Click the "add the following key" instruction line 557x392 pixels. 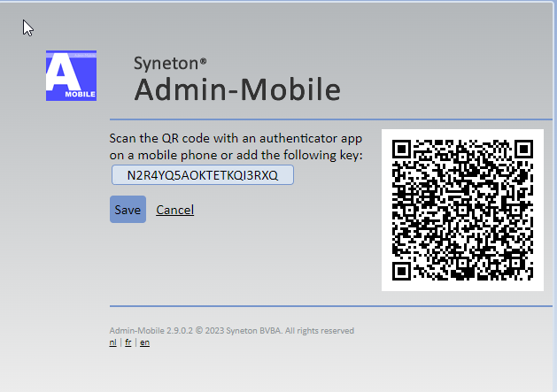pos(236,155)
